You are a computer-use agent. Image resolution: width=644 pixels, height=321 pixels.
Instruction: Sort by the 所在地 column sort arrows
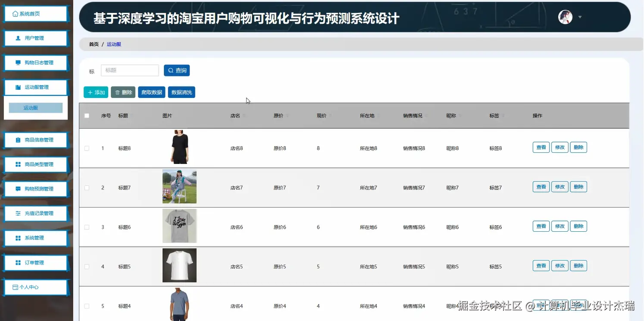tap(379, 116)
